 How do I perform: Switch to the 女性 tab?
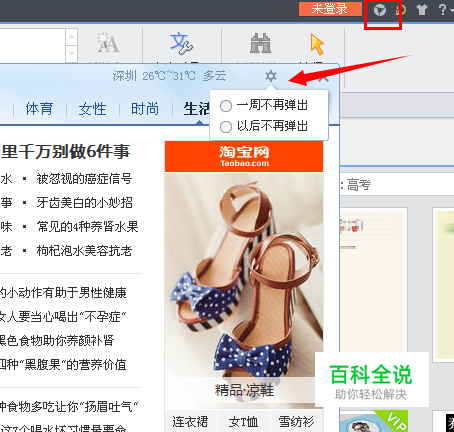[x=92, y=109]
